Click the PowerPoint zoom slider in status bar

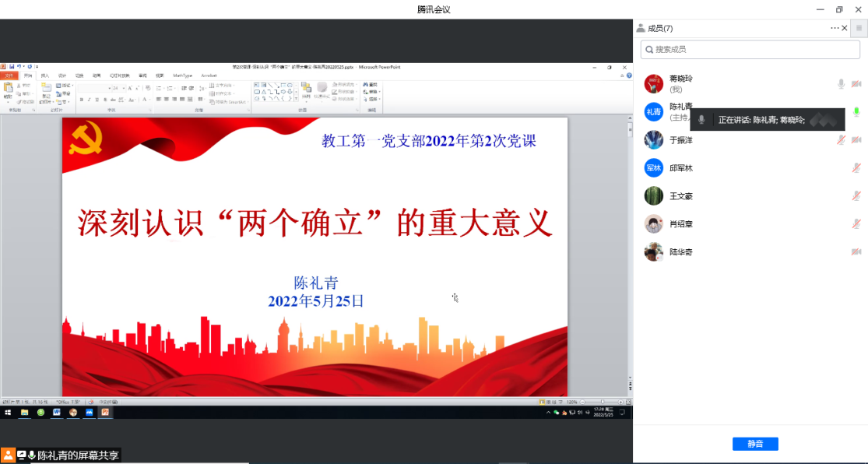601,402
